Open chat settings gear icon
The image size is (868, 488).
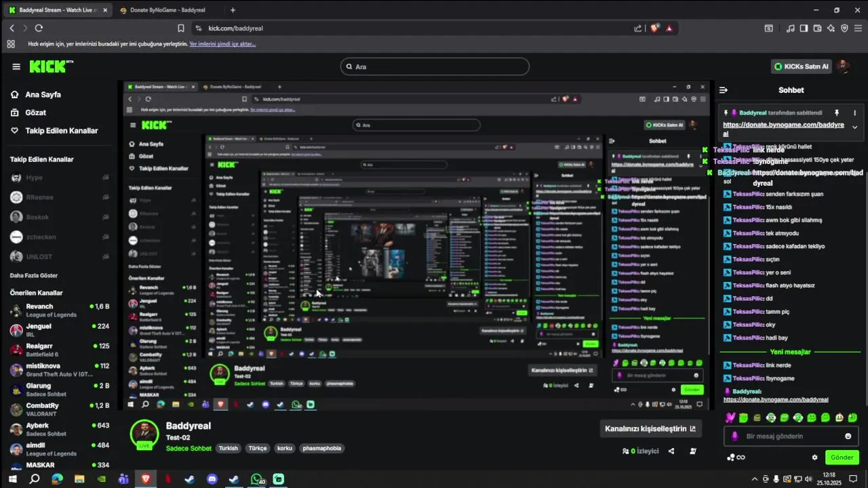click(x=814, y=457)
